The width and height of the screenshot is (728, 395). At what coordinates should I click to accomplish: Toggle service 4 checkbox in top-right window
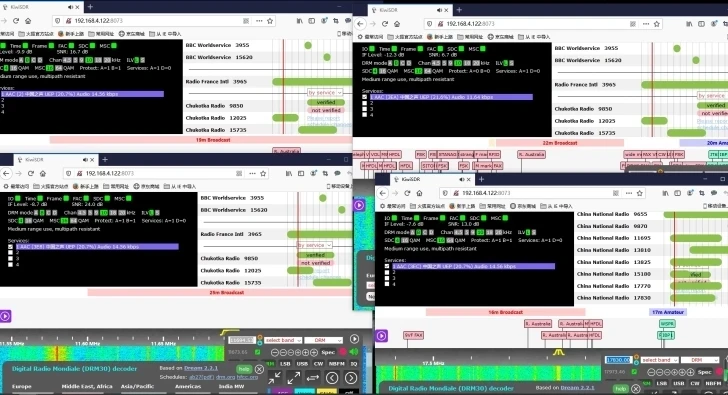coord(364,115)
